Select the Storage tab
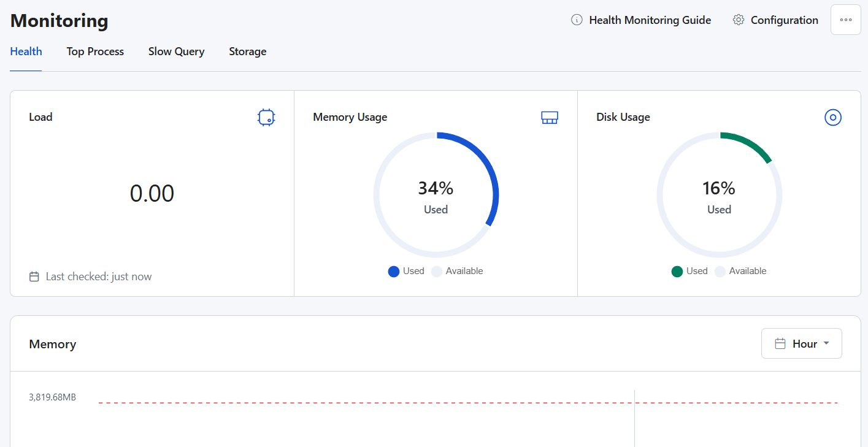Viewport: 868px width, 447px height. point(247,52)
